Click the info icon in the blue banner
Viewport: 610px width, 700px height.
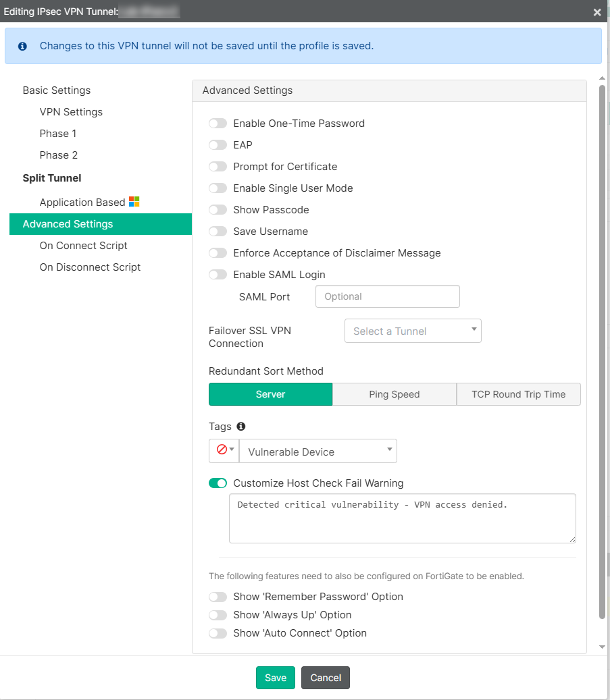(23, 47)
